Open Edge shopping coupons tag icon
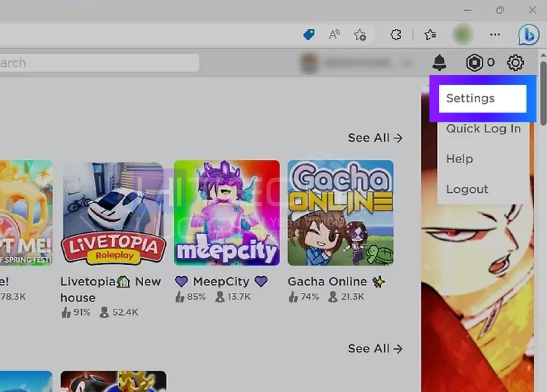Image resolution: width=547 pixels, height=392 pixels. (308, 34)
